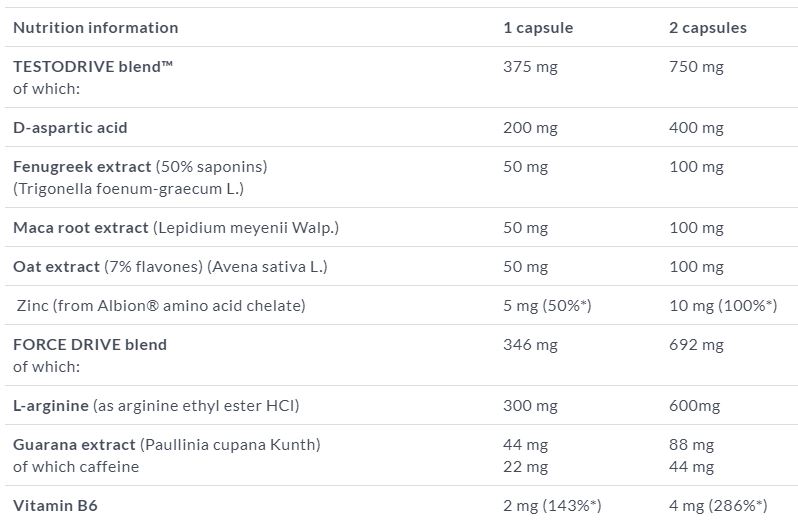Click the Fenugreek extract ingredient name
The image size is (798, 531).
click(82, 167)
